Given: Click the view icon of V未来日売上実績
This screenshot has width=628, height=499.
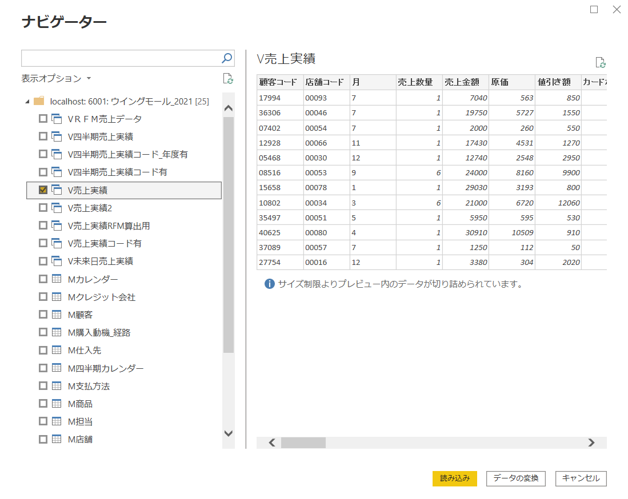Looking at the screenshot, I should tap(57, 261).
